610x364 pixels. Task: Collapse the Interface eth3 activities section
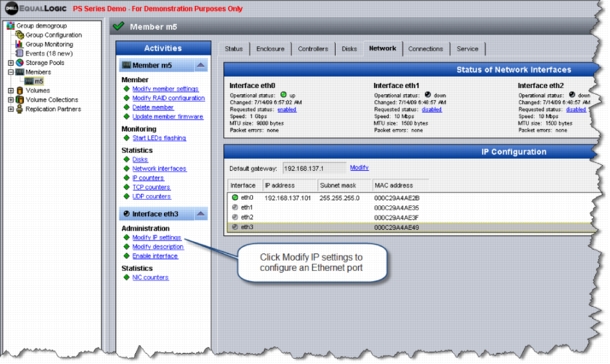200,214
